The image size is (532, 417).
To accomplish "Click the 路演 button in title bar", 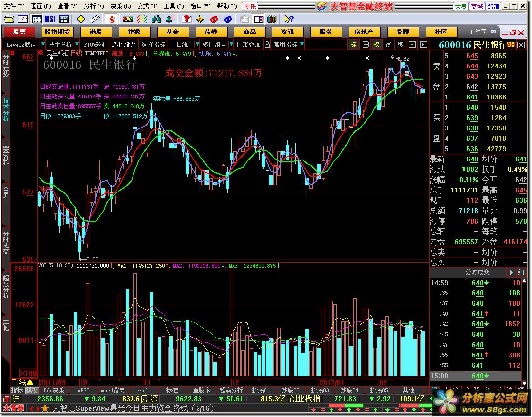I will (493, 6).
